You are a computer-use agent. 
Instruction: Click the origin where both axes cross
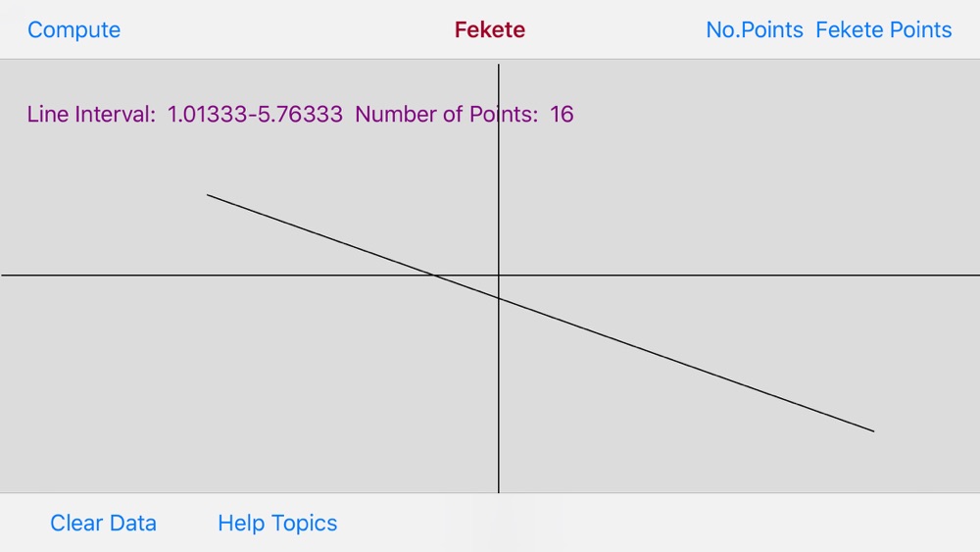point(499,276)
